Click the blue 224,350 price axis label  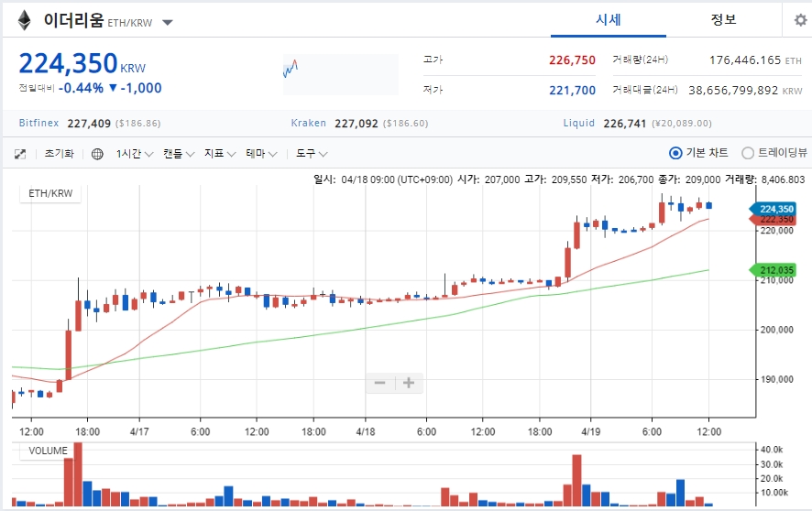point(775,209)
